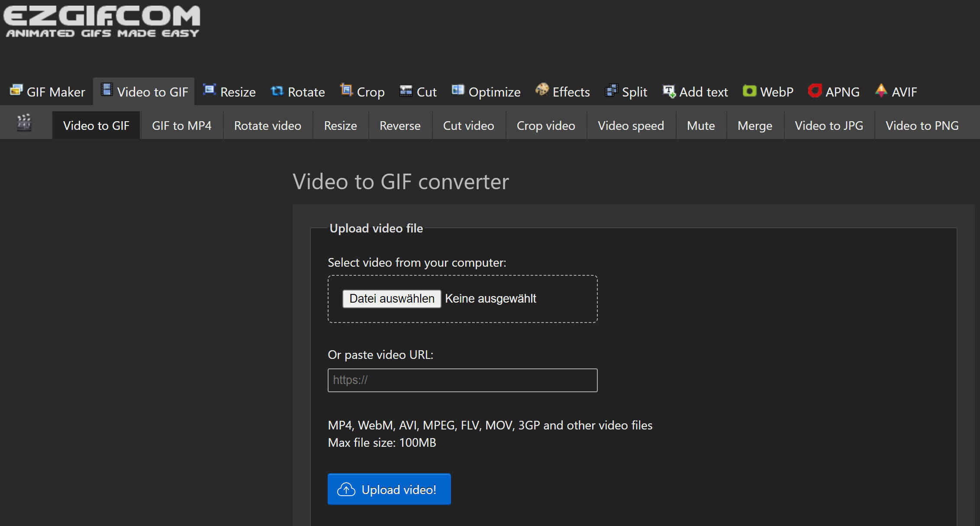Open Add text in top navigation
The image size is (980, 526).
695,92
